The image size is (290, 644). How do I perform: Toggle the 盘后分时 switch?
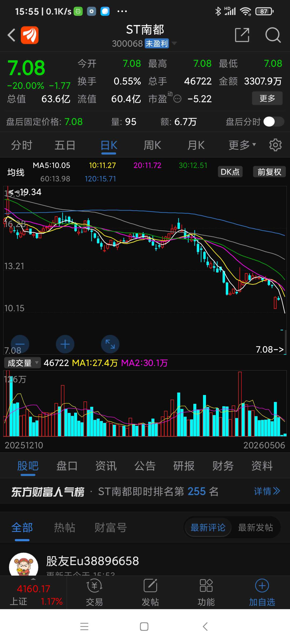tap(274, 122)
